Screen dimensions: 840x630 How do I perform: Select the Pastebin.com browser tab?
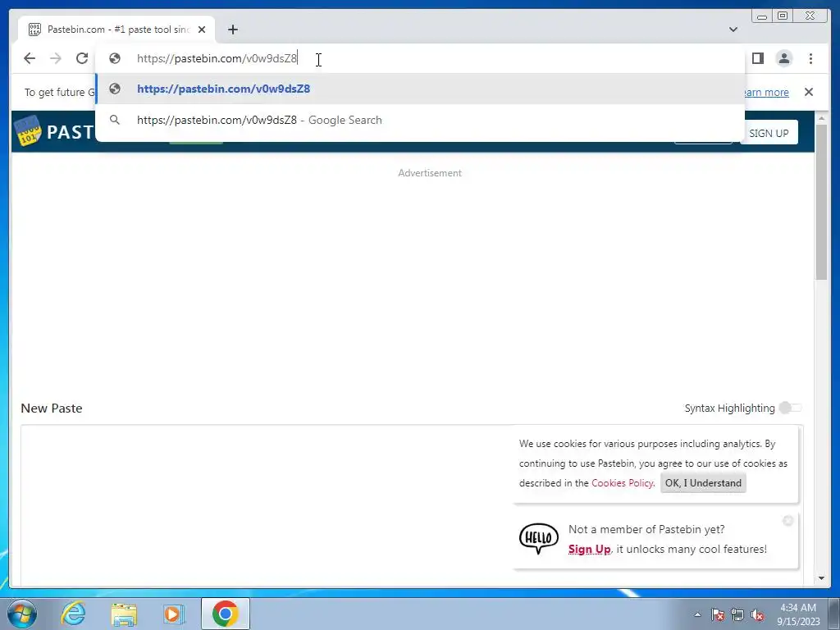116,30
